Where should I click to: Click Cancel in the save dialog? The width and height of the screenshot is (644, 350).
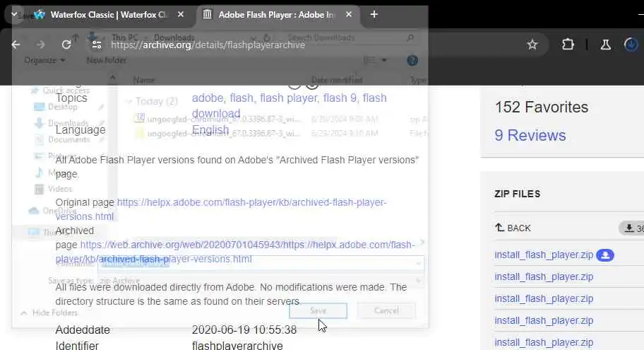click(x=386, y=310)
